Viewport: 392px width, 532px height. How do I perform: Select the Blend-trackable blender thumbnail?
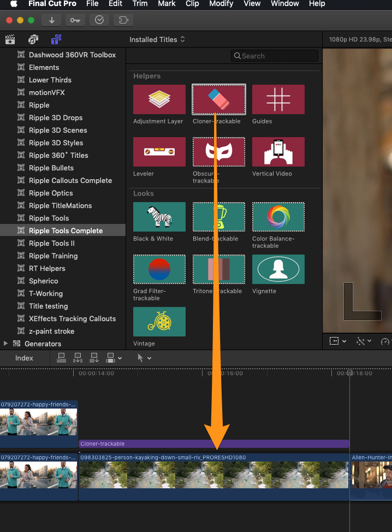point(219,217)
